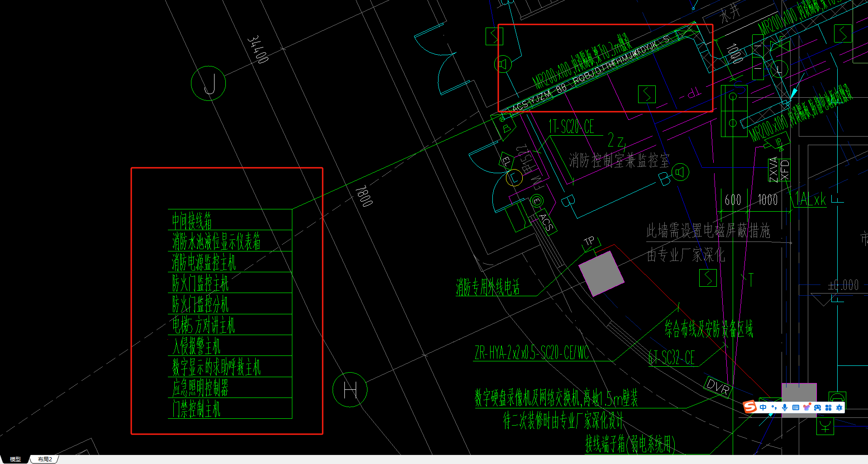Toggle Chinese/English input mode (中)
This screenshot has width=868, height=464.
pos(763,407)
